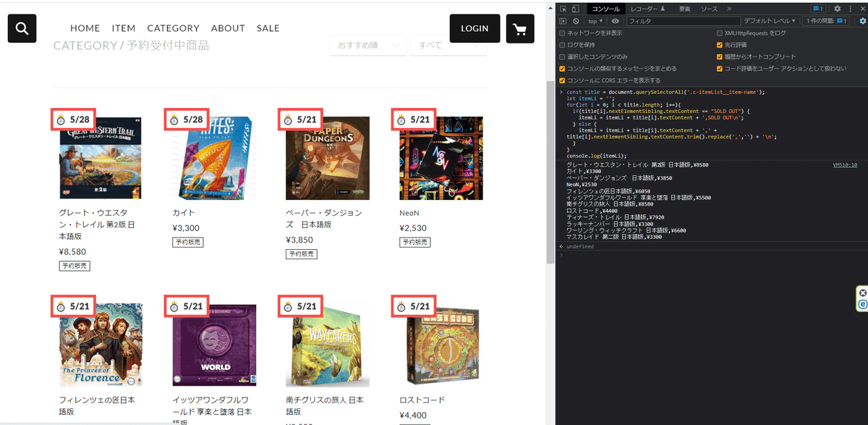The image size is (868, 425).
Task: Create a live expression with the eye icon
Action: (616, 21)
